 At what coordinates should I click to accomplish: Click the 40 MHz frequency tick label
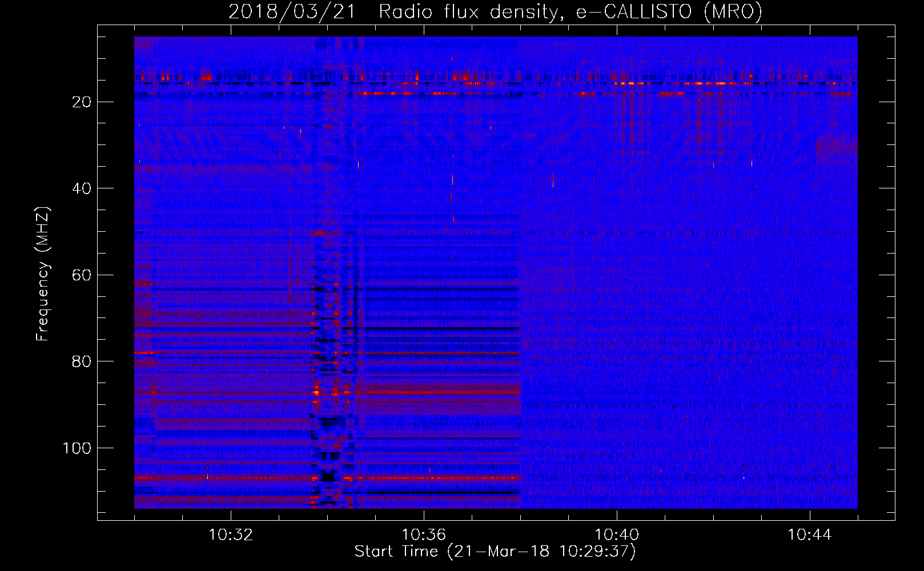click(82, 188)
